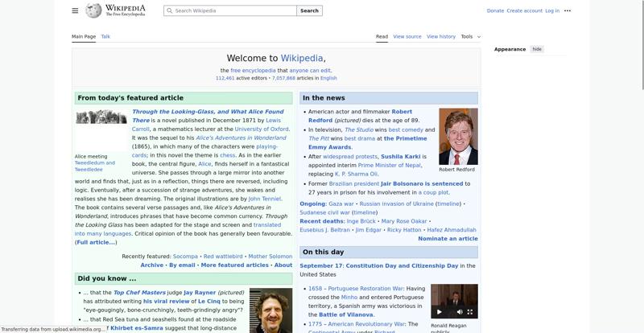Open the University of Oxford link

point(262,129)
